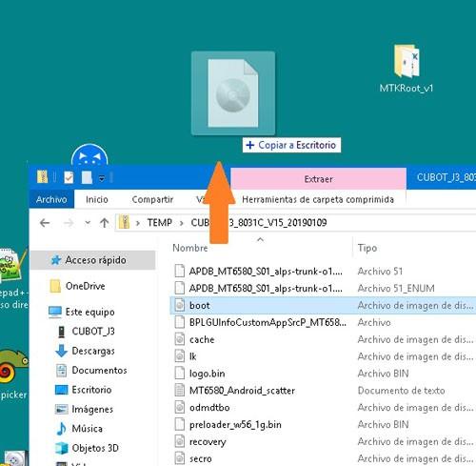The height and width of the screenshot is (466, 476).
Task: Click the Properties checkmark quick access icon
Action: click(69, 177)
